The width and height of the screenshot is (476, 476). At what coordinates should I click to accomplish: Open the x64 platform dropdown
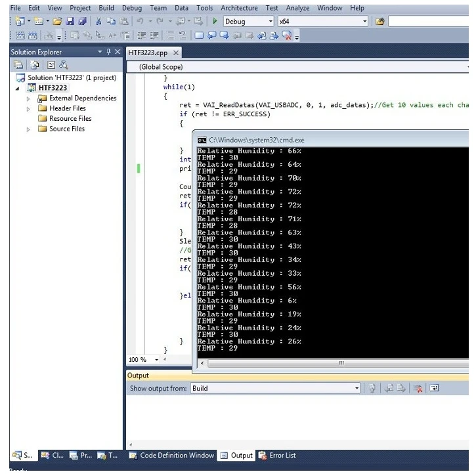pos(364,22)
